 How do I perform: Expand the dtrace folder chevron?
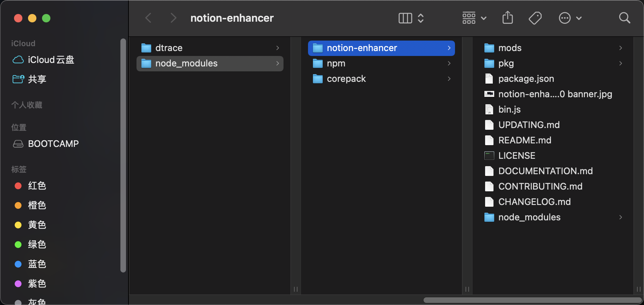point(278,48)
